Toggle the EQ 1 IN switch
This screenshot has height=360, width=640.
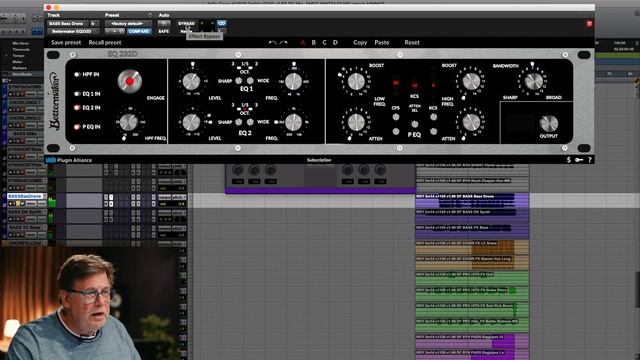[76, 94]
